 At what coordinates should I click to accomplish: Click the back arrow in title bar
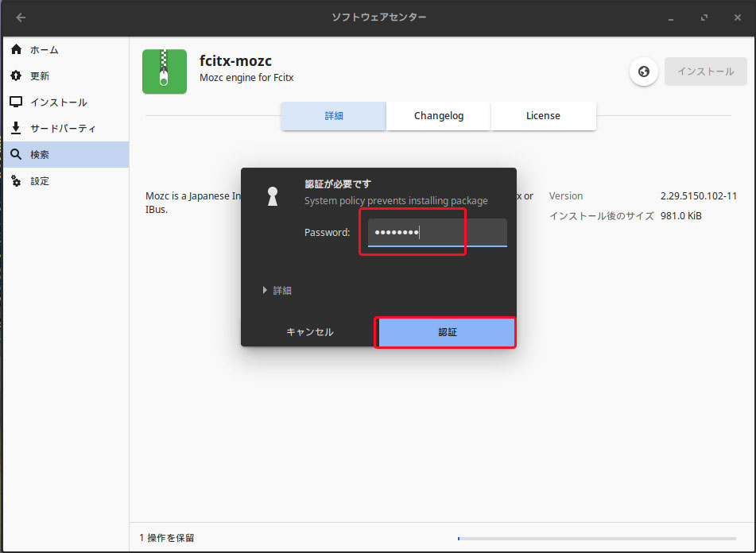pyautogui.click(x=21, y=17)
